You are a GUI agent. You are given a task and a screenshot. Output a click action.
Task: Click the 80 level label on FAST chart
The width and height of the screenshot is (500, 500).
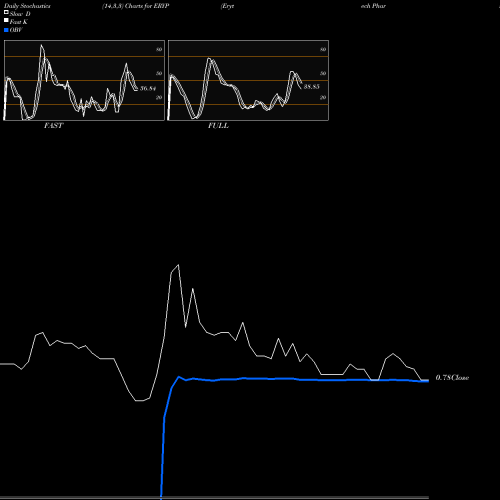coord(159,49)
